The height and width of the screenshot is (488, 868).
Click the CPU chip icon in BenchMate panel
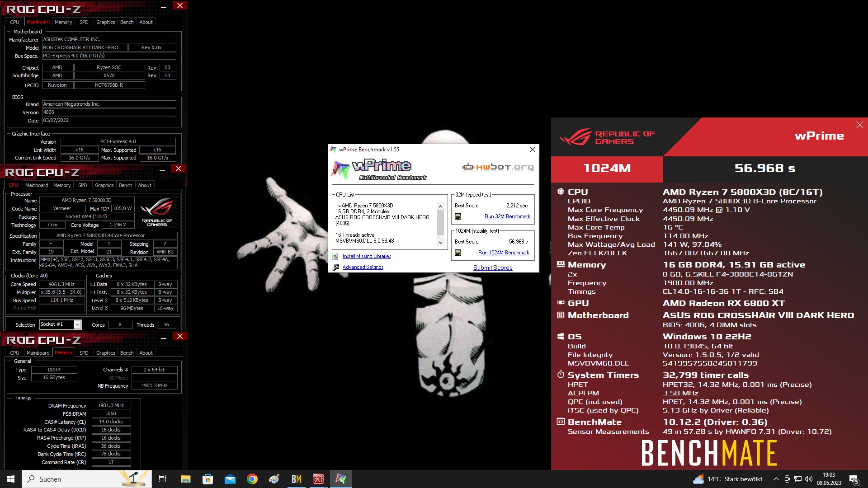tap(561, 192)
